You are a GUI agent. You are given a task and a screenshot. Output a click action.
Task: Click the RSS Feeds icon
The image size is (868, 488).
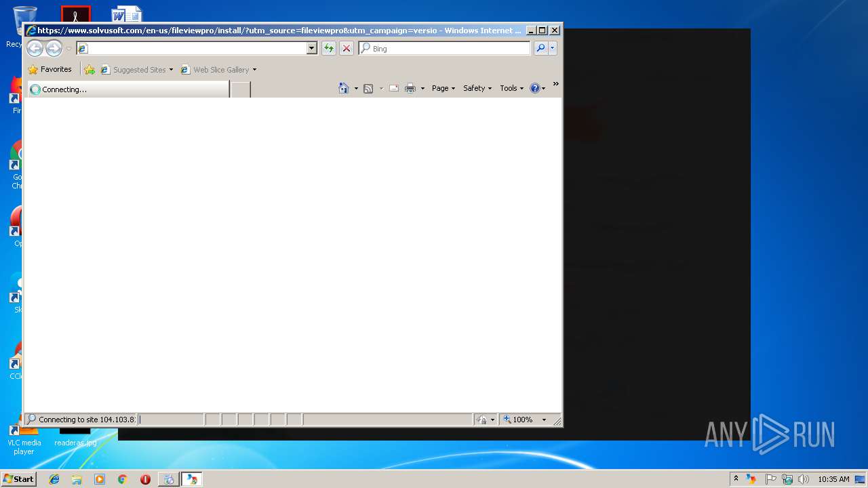pos(368,88)
